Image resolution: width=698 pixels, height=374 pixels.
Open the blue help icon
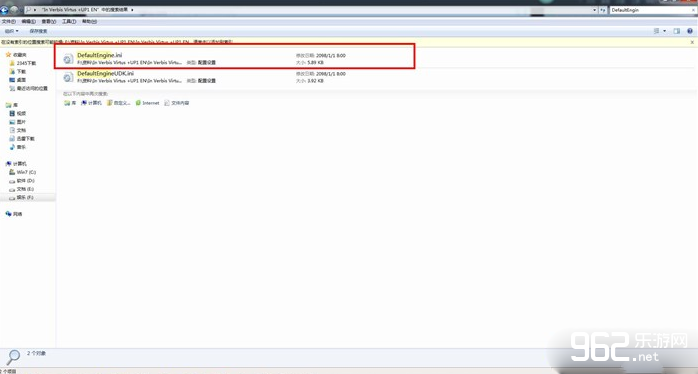(690, 31)
